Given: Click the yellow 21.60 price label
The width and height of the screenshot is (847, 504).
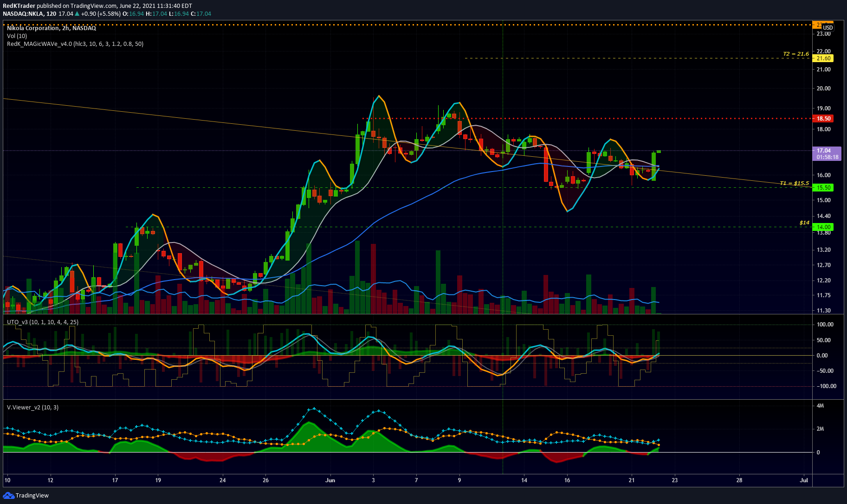Looking at the screenshot, I should 823,58.
